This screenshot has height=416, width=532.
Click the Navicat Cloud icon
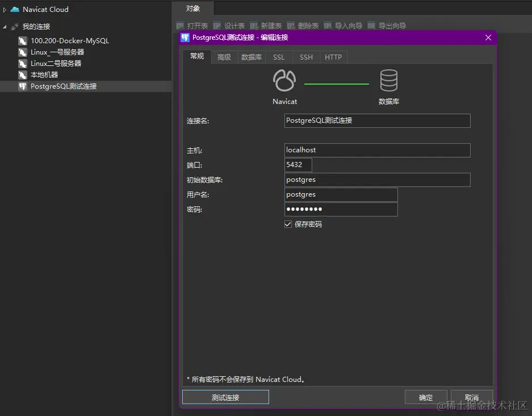click(x=15, y=10)
